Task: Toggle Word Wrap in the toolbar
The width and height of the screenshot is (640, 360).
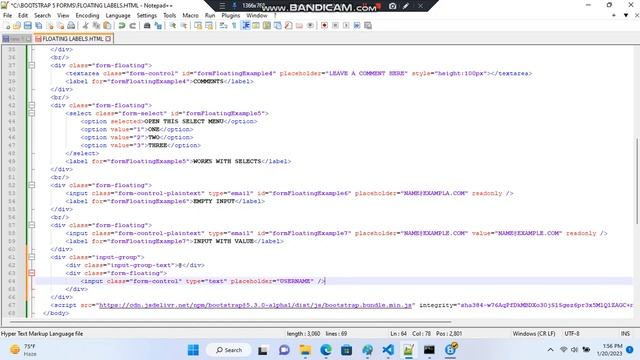Action: point(223,25)
